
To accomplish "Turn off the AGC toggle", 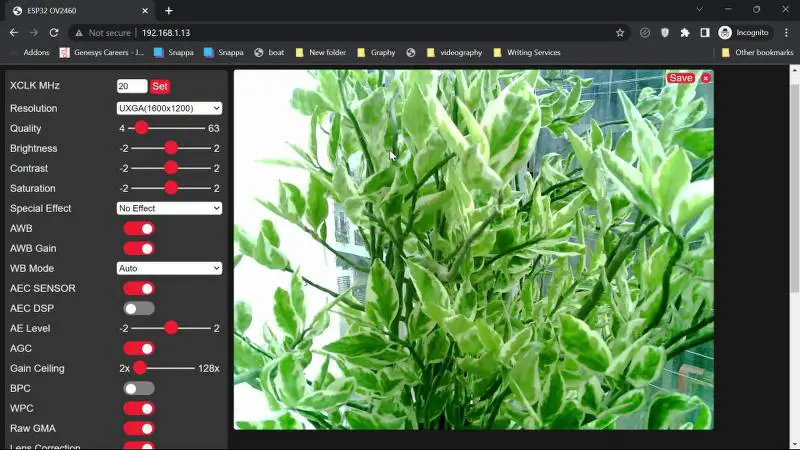I will click(139, 348).
